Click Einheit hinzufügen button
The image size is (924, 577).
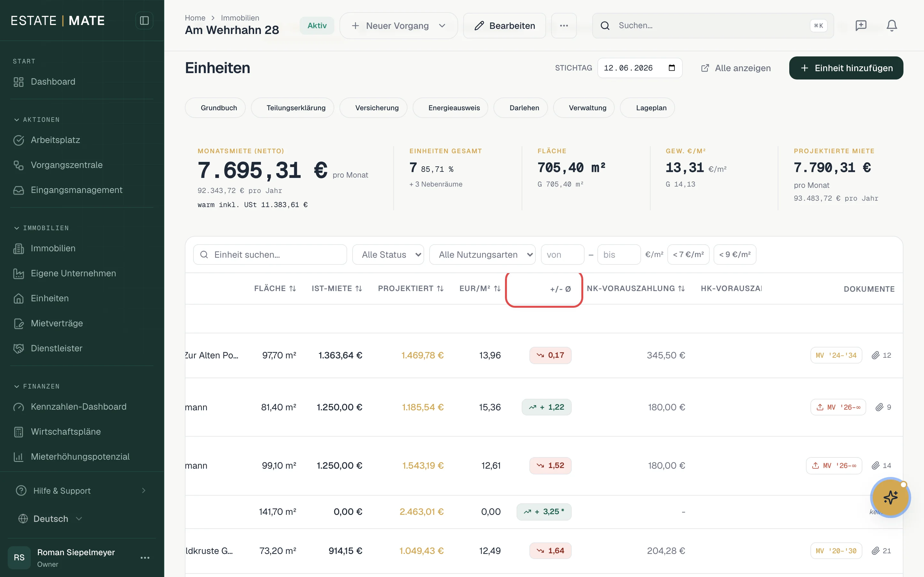(846, 68)
